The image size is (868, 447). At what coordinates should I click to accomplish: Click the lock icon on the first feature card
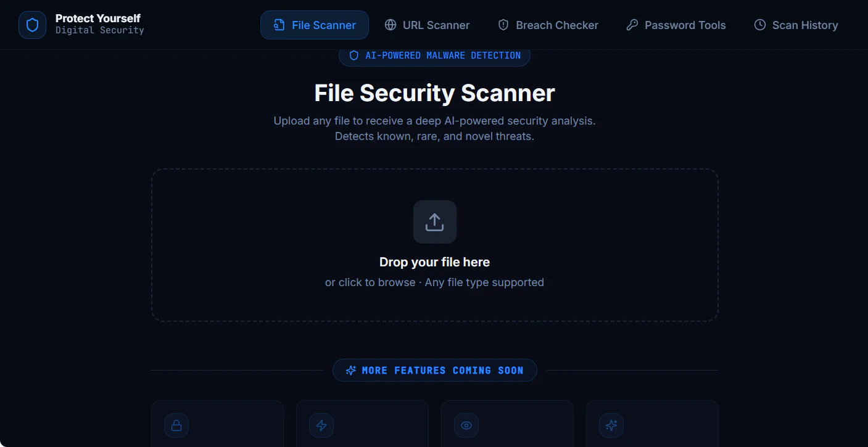coord(176,425)
